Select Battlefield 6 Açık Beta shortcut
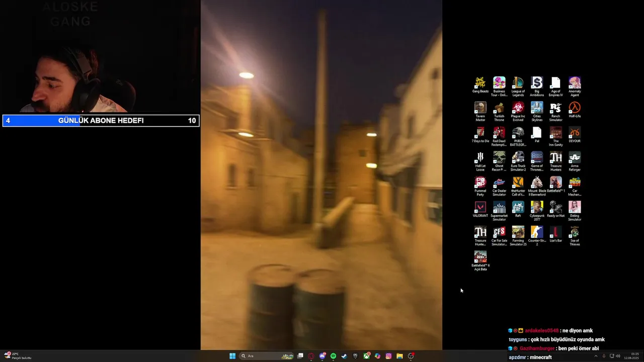The height and width of the screenshot is (362, 644). 480,261
